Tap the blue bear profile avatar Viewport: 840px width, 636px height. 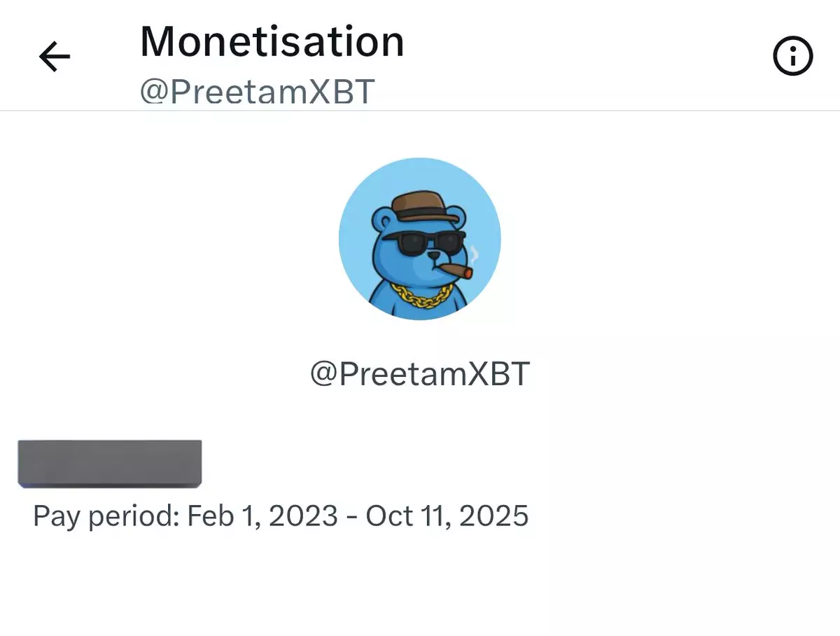(419, 239)
